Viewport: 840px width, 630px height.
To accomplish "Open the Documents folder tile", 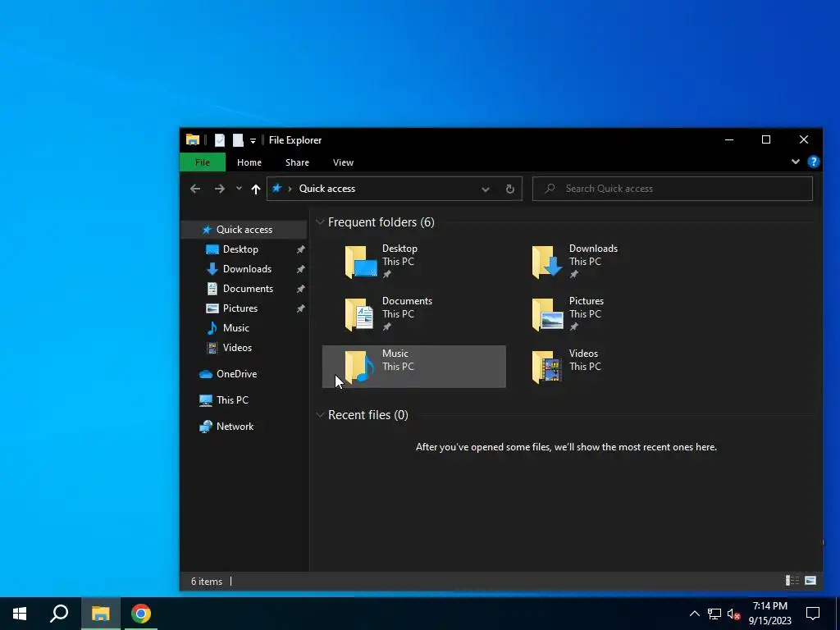I will coord(413,314).
